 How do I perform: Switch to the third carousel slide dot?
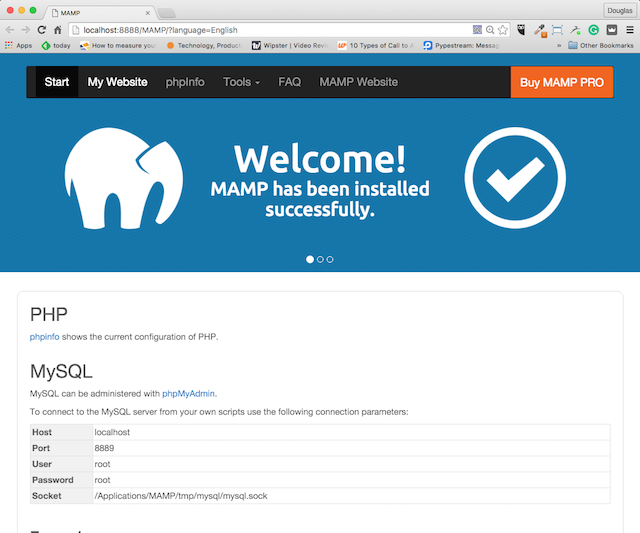[x=330, y=259]
